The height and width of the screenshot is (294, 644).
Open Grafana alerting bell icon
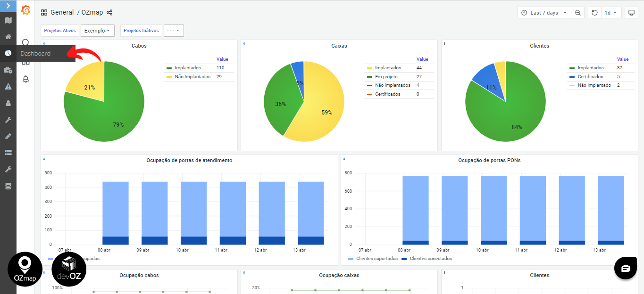25,79
